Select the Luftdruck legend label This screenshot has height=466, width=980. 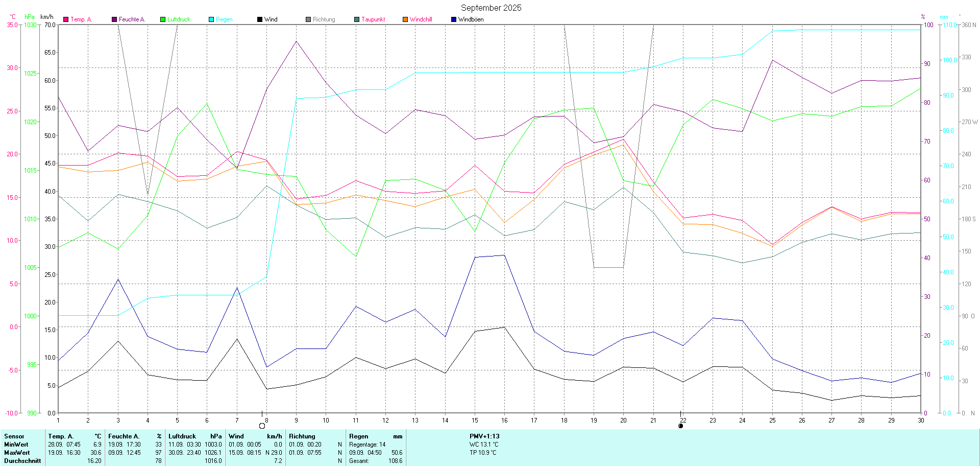(179, 19)
